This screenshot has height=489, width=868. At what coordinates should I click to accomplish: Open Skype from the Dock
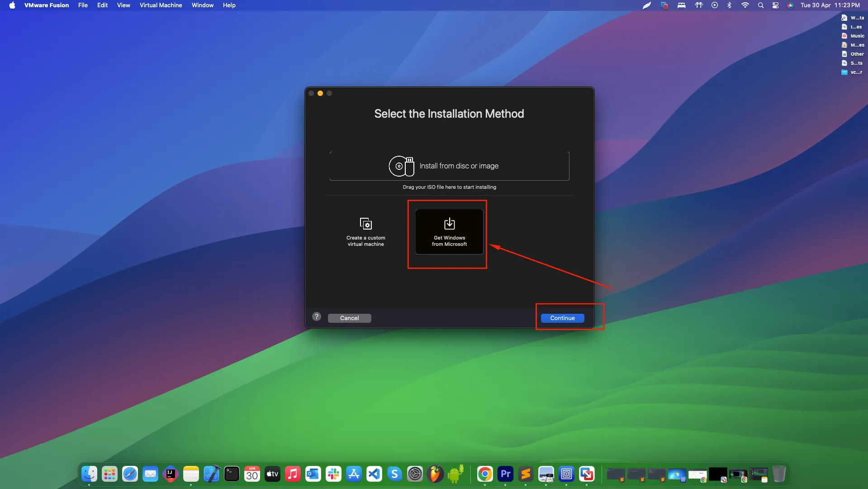coord(394,474)
